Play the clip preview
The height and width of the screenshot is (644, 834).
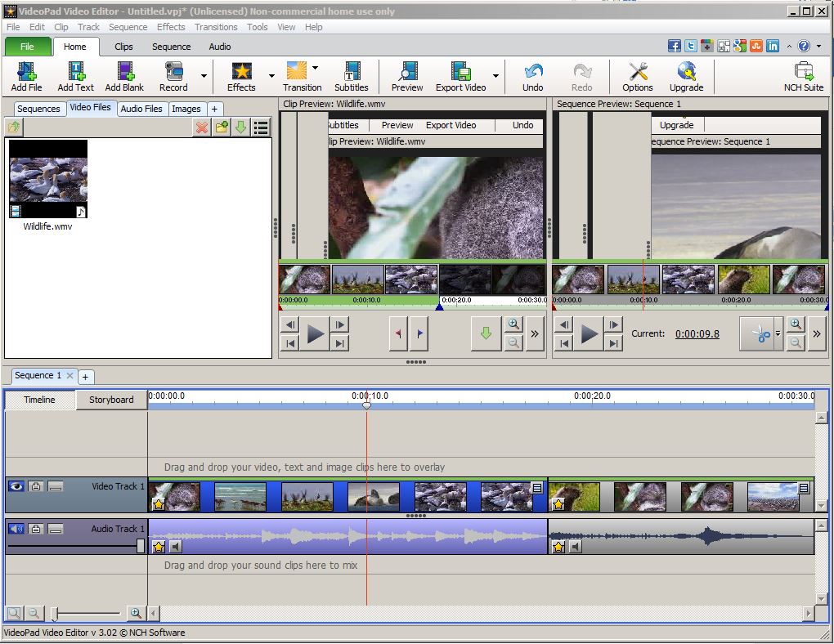(316, 334)
